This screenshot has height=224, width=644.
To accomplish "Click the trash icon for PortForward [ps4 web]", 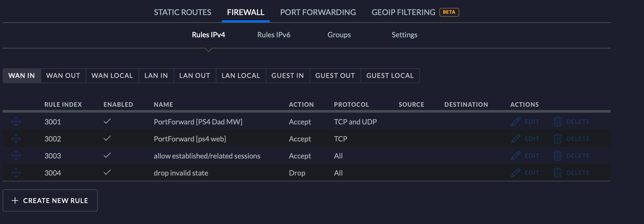I will click(557, 139).
